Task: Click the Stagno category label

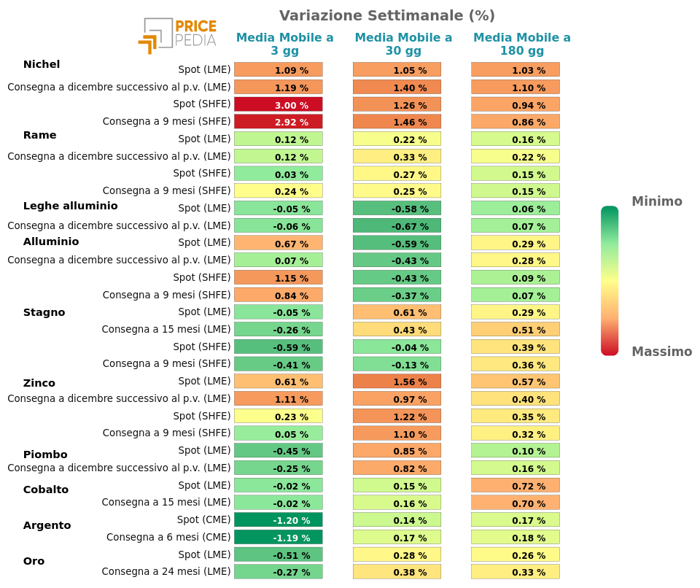Action: [44, 312]
